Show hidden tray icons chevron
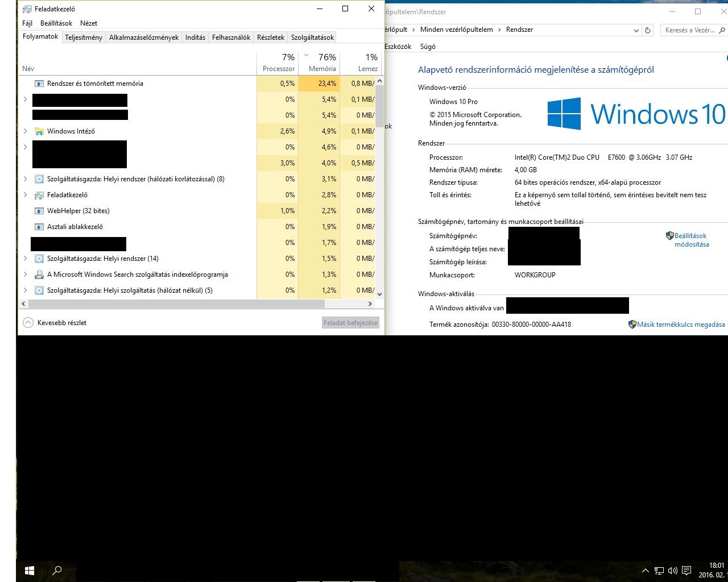This screenshot has width=728, height=582. coord(645,571)
